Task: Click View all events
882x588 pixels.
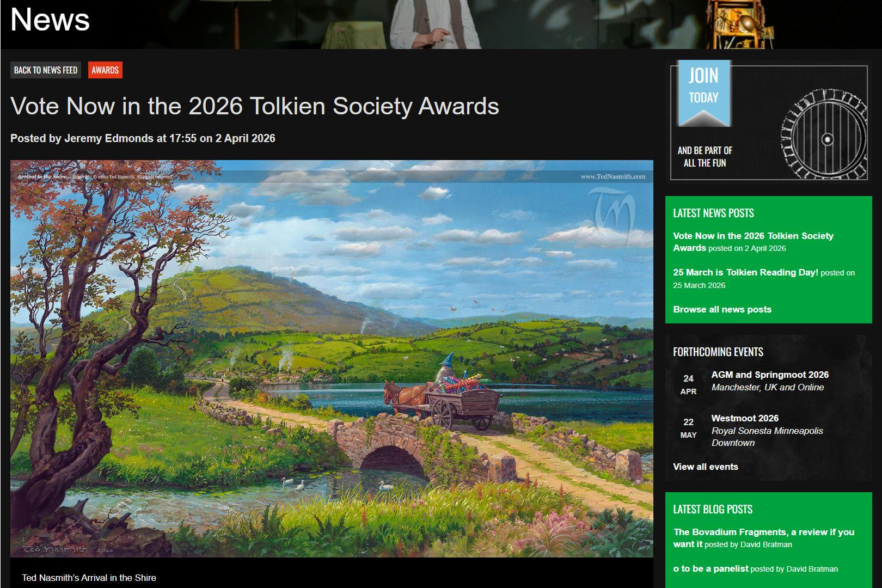Action: coord(706,467)
